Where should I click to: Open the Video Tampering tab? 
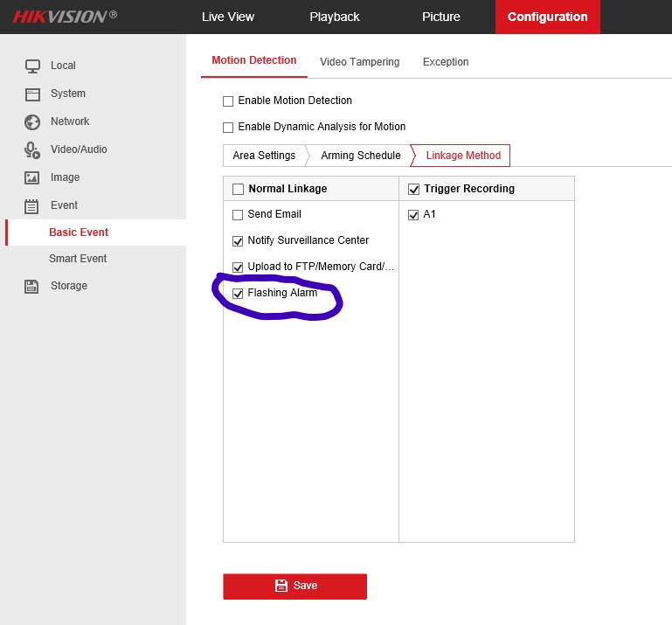point(359,62)
